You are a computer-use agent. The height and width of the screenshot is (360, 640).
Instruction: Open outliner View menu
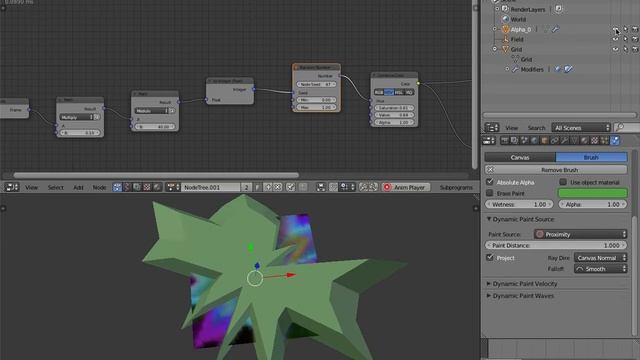pyautogui.click(x=511, y=128)
